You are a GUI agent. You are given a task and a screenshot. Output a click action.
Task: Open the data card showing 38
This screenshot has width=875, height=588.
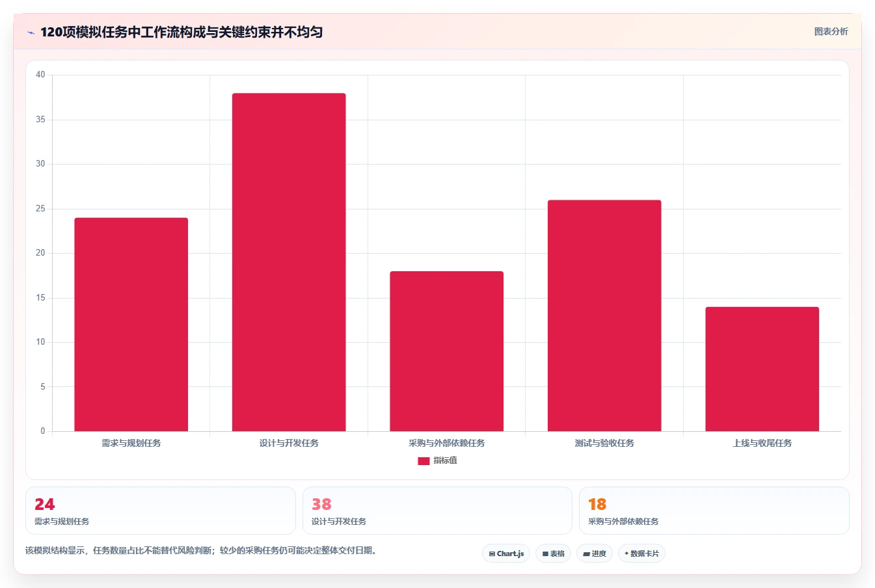437,511
